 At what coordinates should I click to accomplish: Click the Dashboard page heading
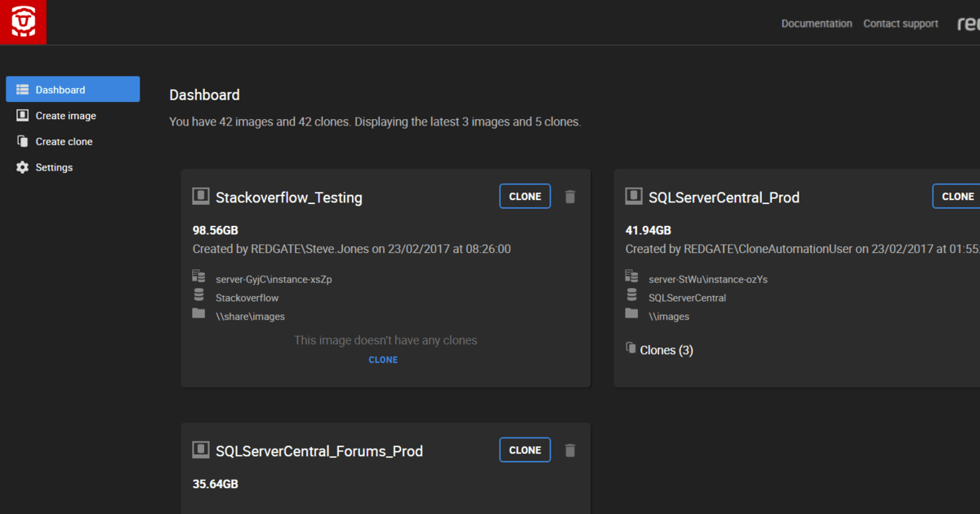tap(204, 95)
